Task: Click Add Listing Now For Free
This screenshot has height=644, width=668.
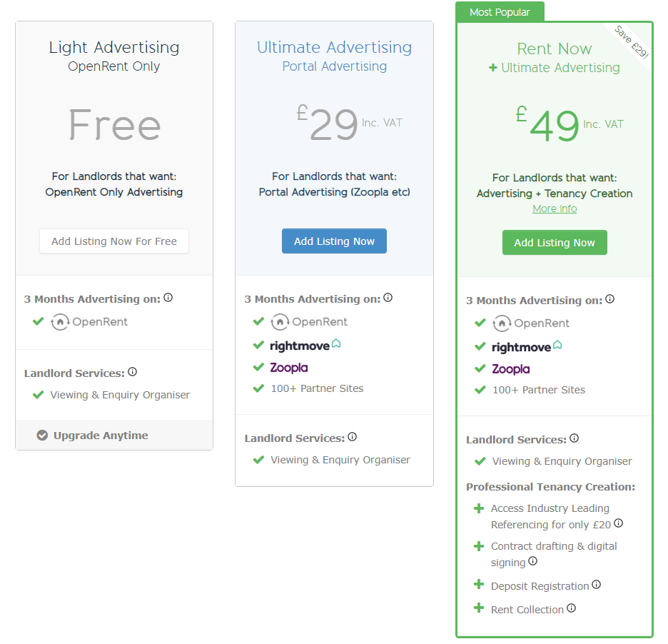Action: [x=113, y=241]
